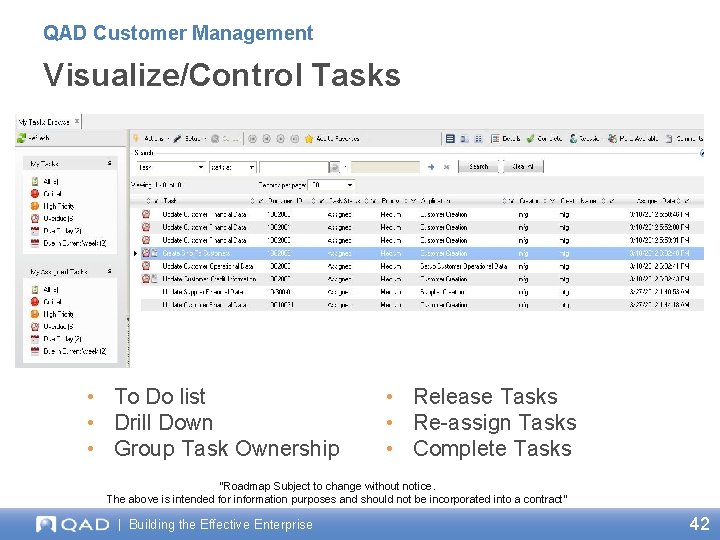Open the Details toolbar item
The width and height of the screenshot is (720, 540).
505,138
